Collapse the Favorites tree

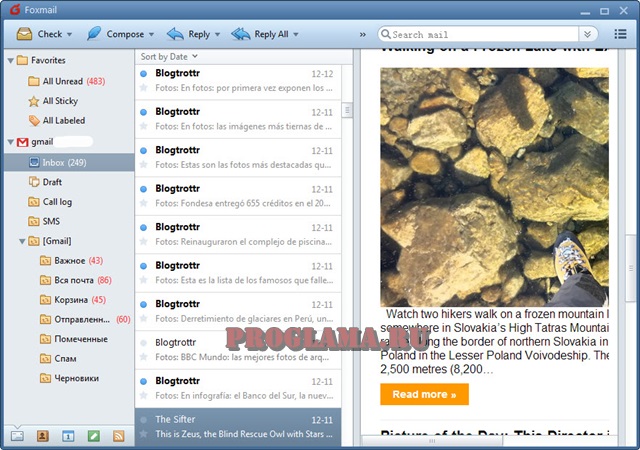coord(11,61)
